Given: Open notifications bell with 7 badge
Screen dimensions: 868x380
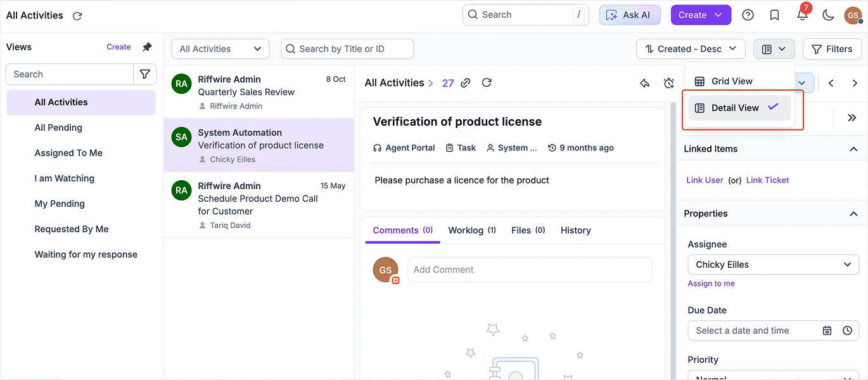Looking at the screenshot, I should (802, 15).
